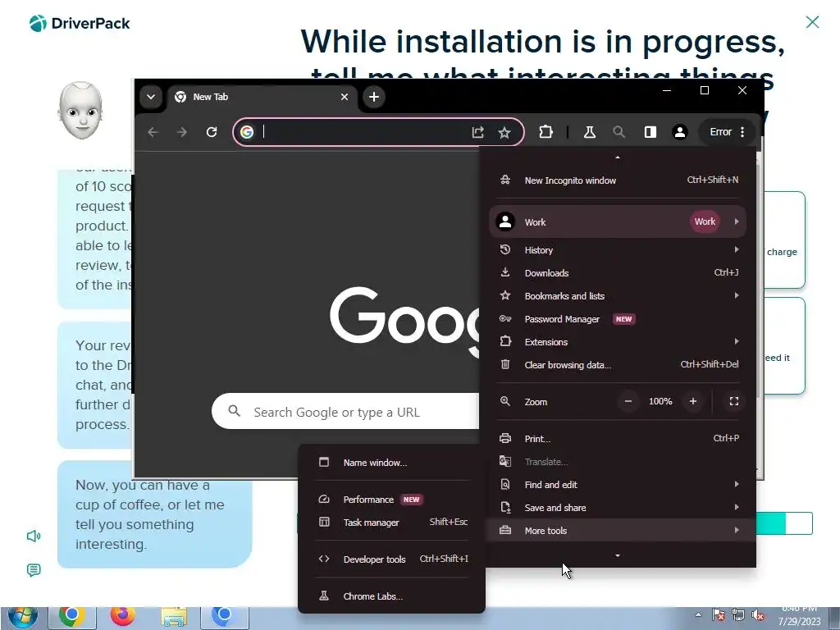Image resolution: width=840 pixels, height=630 pixels.
Task: Click the Chrome forward arrow
Action: pyautogui.click(x=182, y=132)
